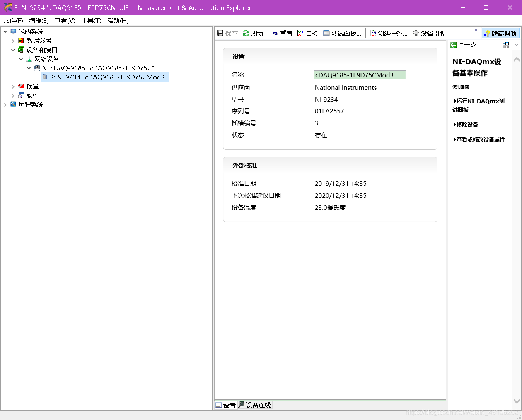Open Device Pinouts (设备引脚)
This screenshot has height=420, width=522.
pos(429,33)
